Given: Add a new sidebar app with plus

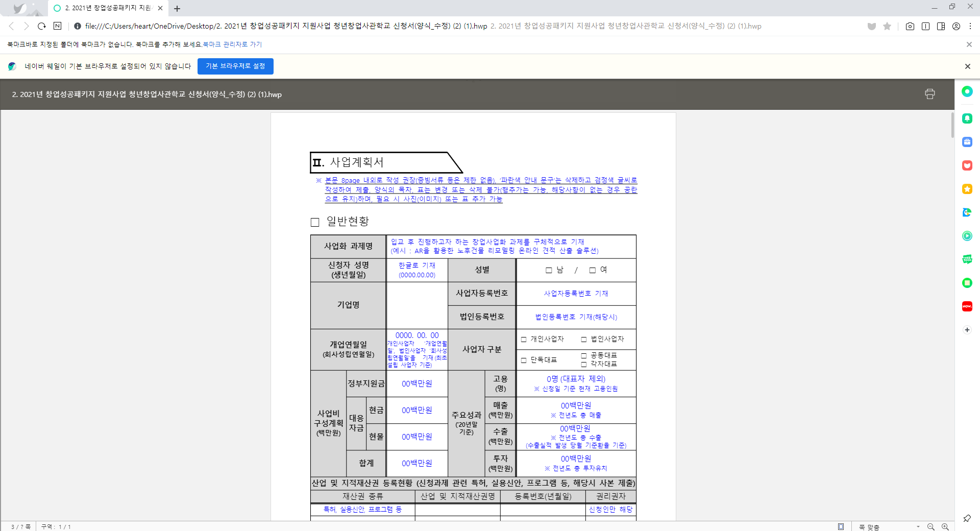Looking at the screenshot, I should [967, 330].
